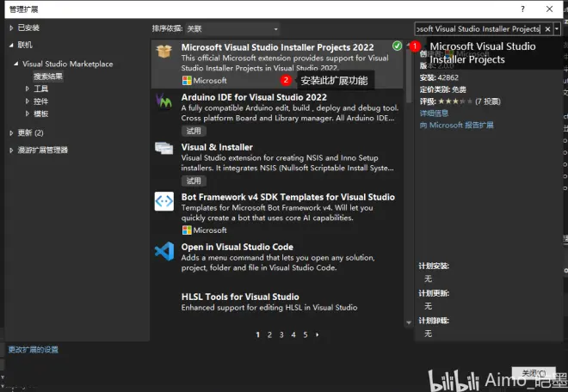Close the 管理扩展 dialog with X
This screenshot has width=568, height=392.
tap(549, 9)
